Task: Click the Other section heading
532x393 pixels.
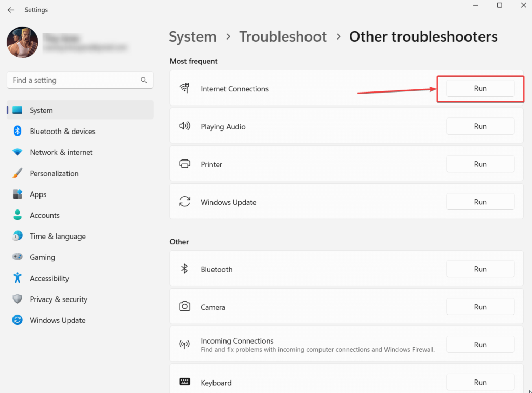Action: coord(179,242)
